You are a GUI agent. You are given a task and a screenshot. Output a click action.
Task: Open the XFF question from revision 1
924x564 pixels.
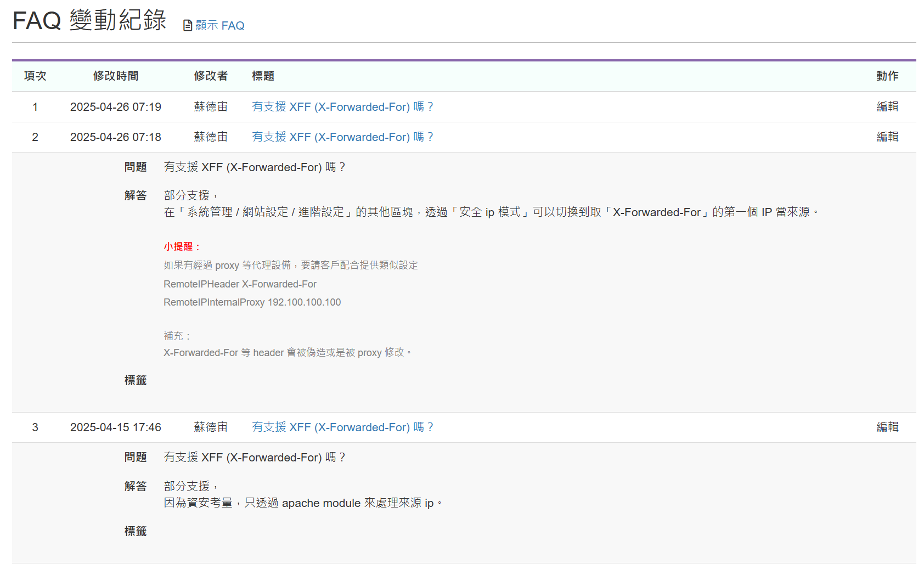[x=343, y=106]
